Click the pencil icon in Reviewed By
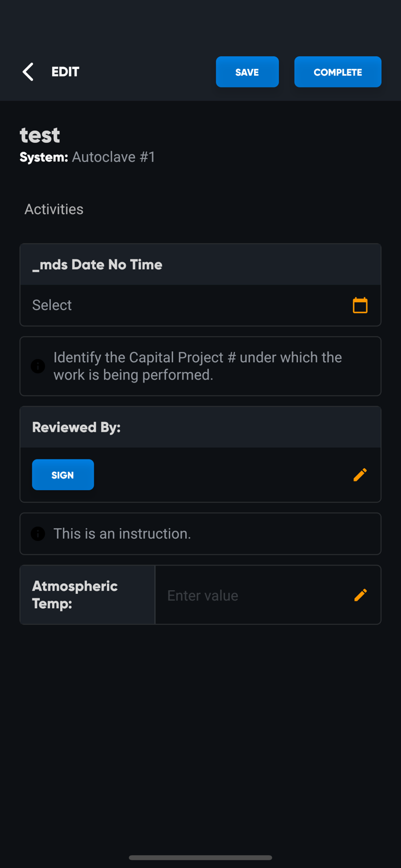The height and width of the screenshot is (868, 401). pyautogui.click(x=360, y=475)
